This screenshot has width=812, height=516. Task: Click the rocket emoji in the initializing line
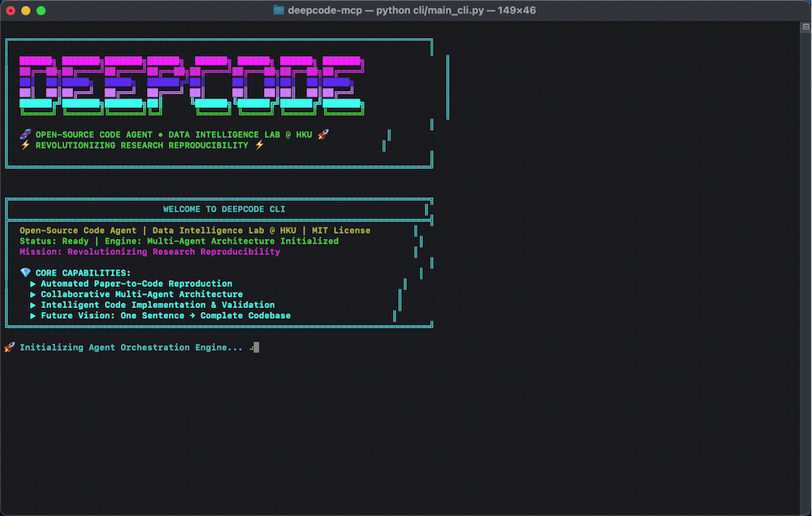pos(10,347)
